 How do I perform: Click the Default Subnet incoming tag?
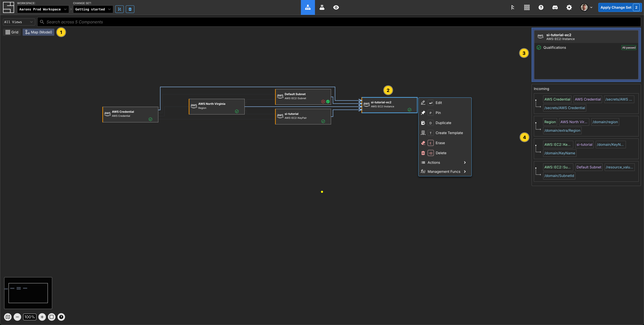[x=589, y=167]
